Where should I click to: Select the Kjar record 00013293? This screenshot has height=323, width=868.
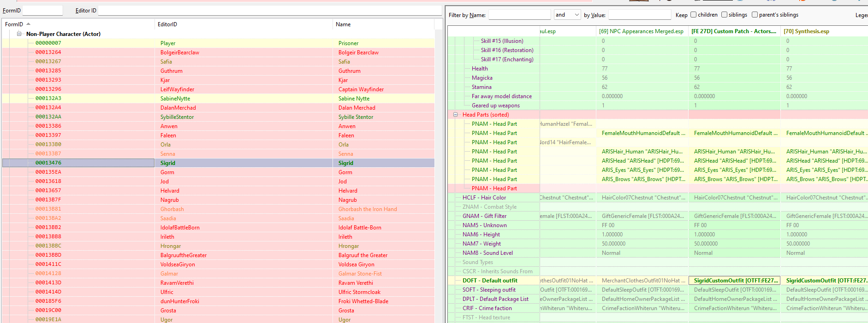pos(218,80)
